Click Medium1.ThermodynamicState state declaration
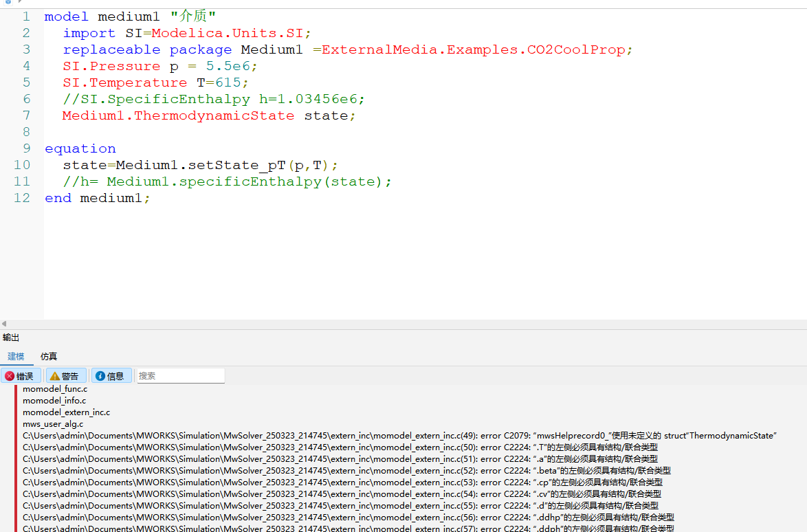Image resolution: width=807 pixels, height=532 pixels. [x=209, y=115]
